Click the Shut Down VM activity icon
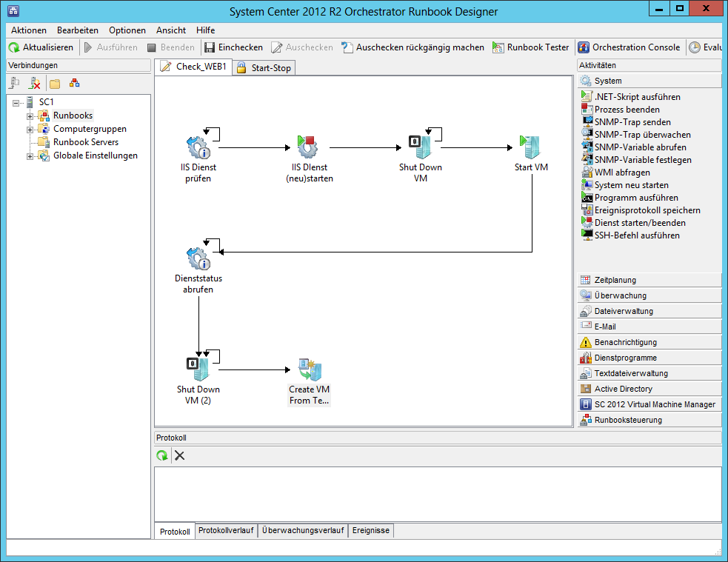Screen dimensions: 728x562 pos(420,147)
